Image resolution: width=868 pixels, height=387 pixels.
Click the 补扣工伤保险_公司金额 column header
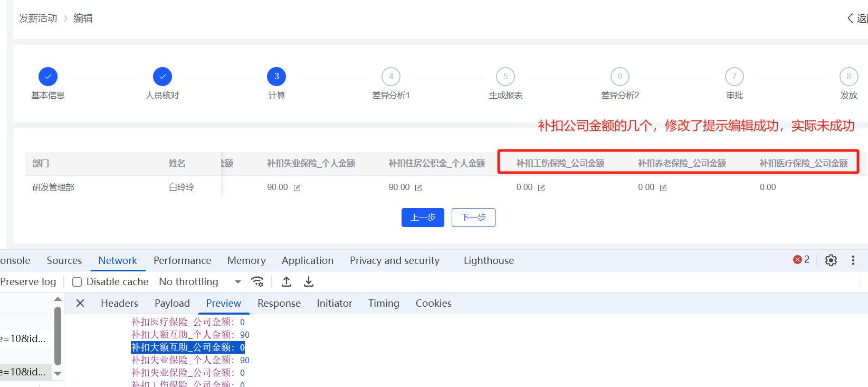point(560,164)
